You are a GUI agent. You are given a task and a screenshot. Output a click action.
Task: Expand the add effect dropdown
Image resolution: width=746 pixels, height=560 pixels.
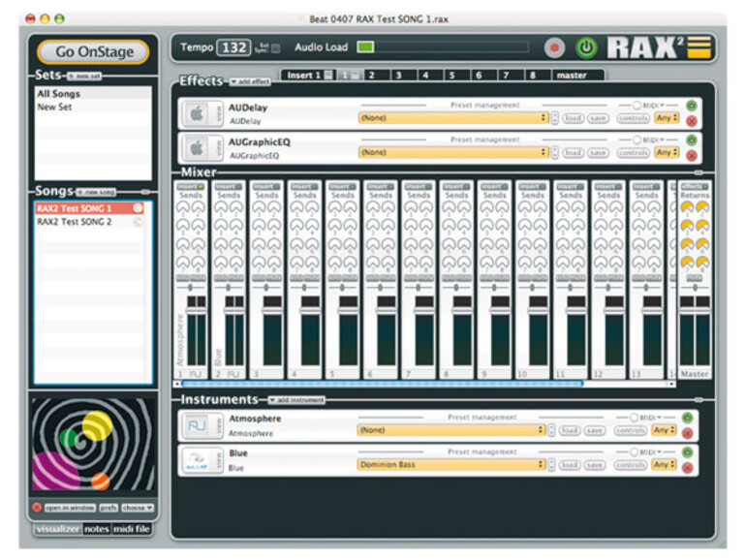pos(250,82)
